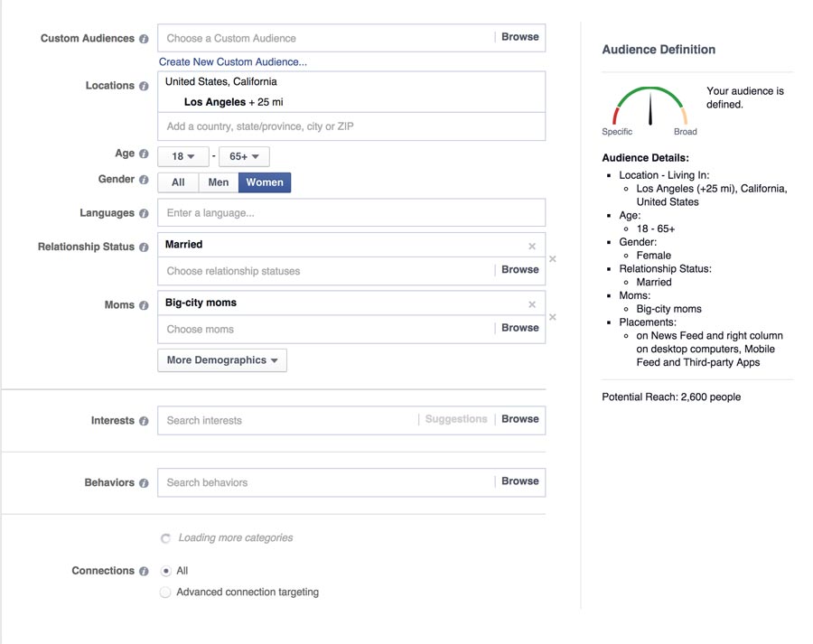
Task: Click the info icon beside Age
Action: [144, 154]
